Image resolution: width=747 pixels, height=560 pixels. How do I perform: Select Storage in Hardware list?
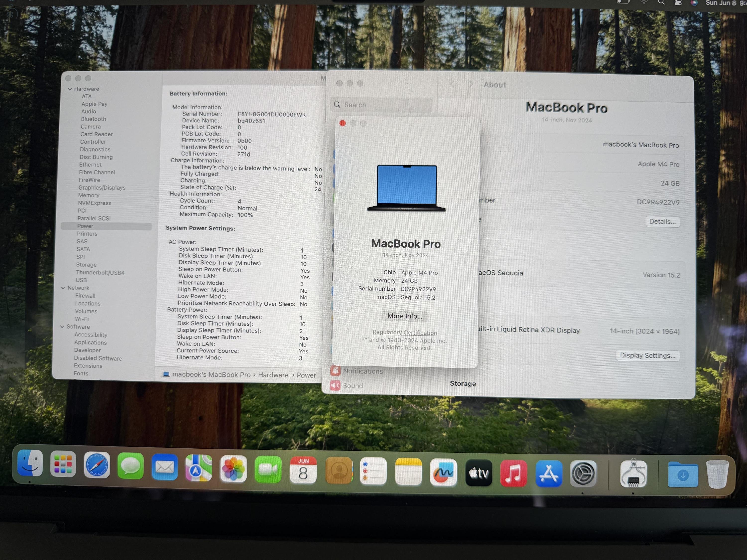point(86,265)
